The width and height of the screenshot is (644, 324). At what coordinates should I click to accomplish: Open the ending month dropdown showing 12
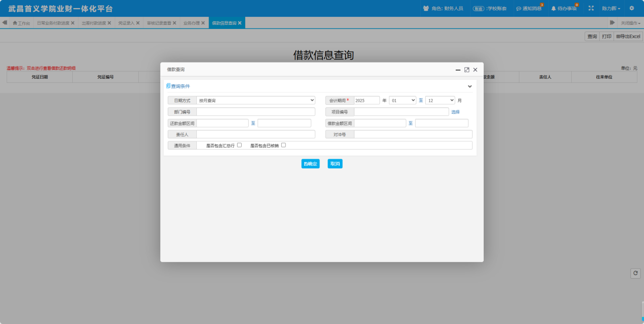[x=440, y=101]
